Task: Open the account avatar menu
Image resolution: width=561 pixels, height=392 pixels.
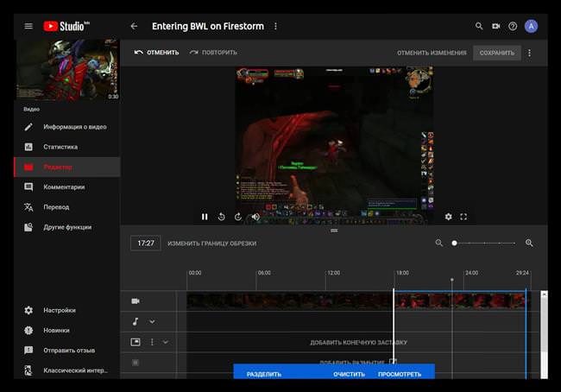Action: pos(531,26)
